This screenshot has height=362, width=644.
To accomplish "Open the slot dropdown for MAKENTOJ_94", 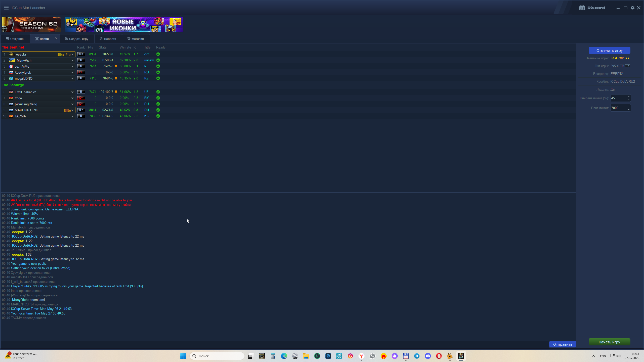I will click(72, 110).
